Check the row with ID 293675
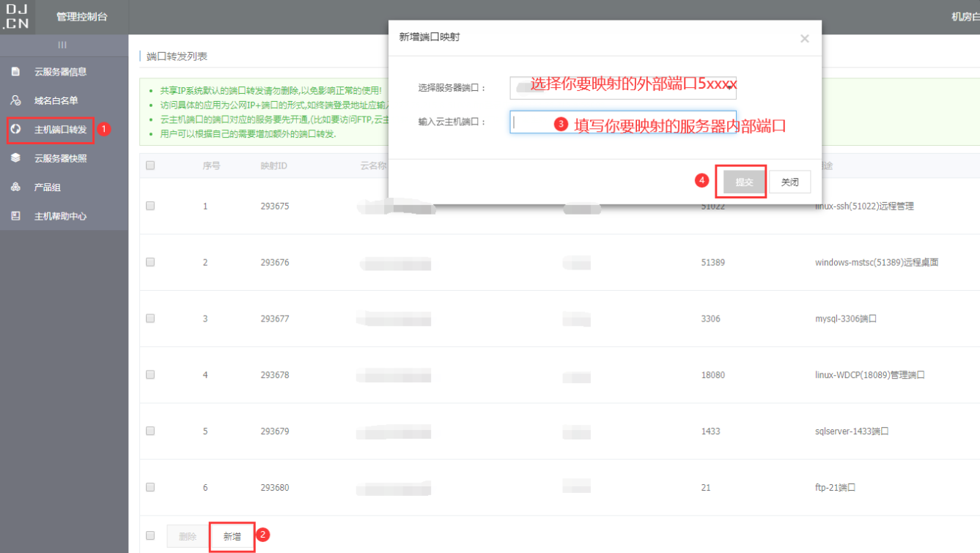The image size is (980, 553). pos(150,206)
